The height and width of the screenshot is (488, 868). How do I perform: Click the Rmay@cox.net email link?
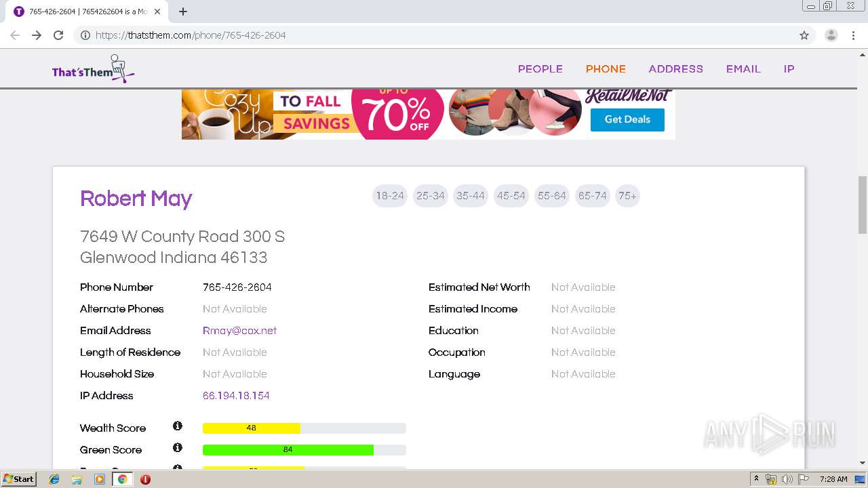[239, 331]
